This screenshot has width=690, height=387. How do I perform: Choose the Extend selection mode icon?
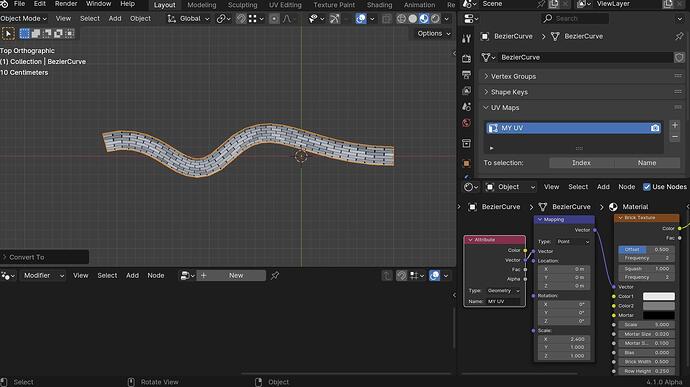point(36,33)
